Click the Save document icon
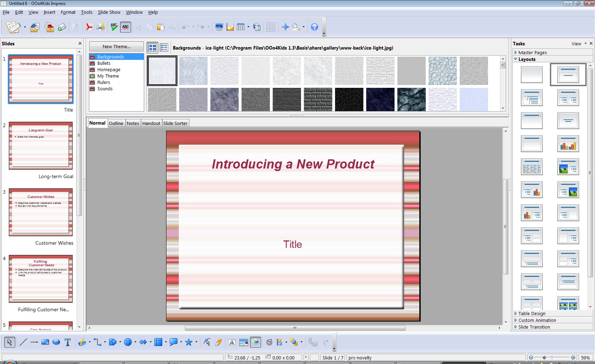This screenshot has height=364, width=595. [x=50, y=27]
